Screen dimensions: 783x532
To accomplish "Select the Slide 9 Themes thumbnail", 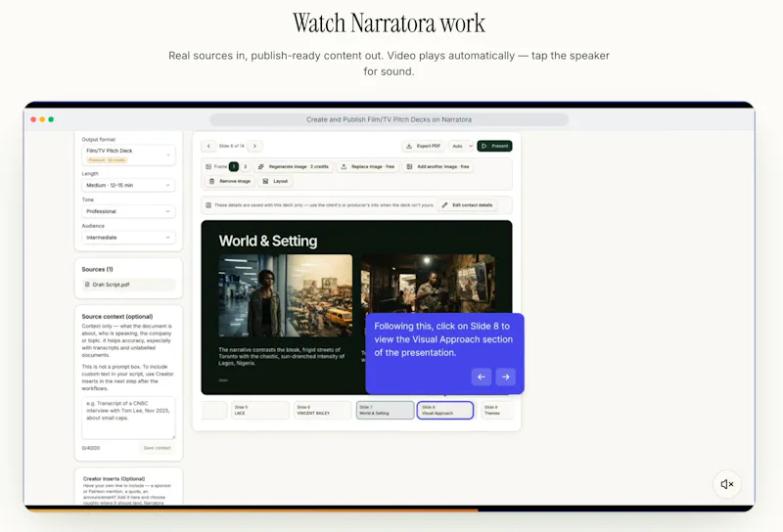I will click(x=497, y=410).
